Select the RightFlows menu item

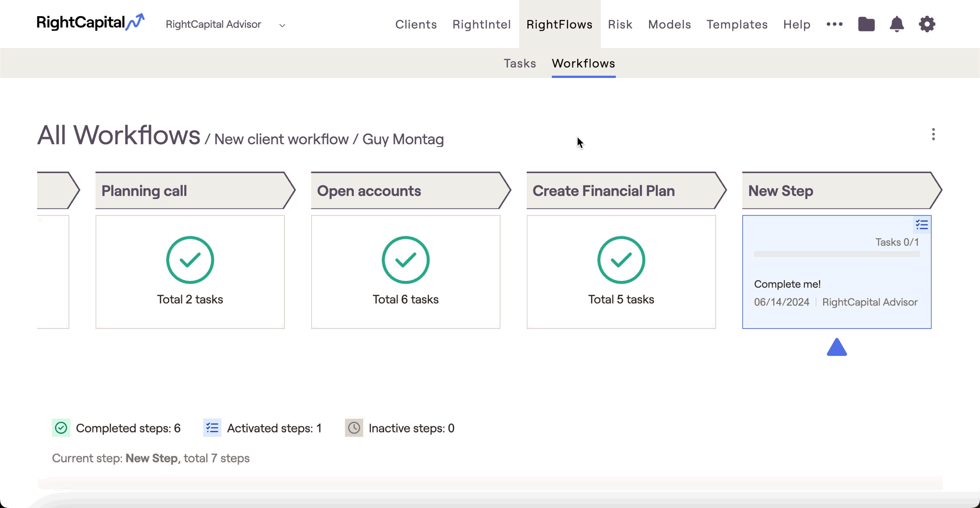pos(560,25)
